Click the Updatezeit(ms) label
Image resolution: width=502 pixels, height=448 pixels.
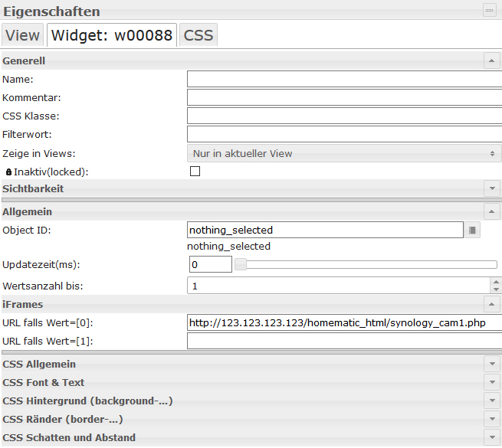[41, 265]
